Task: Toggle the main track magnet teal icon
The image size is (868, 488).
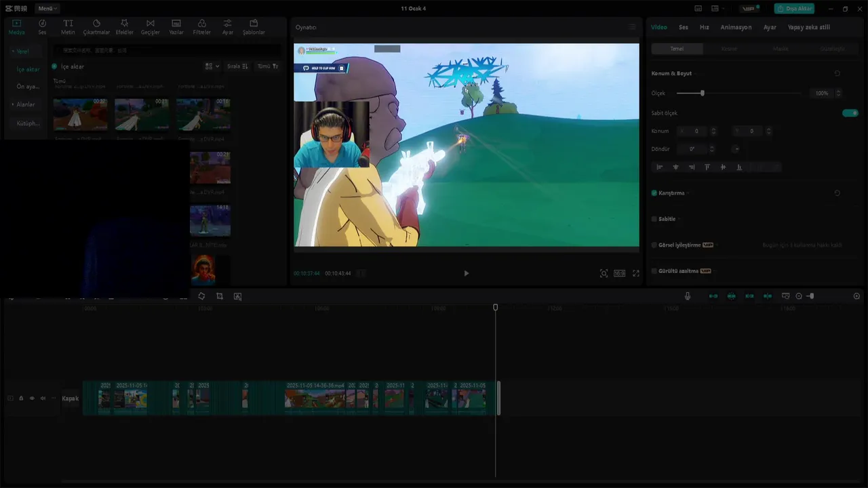Action: (x=713, y=296)
